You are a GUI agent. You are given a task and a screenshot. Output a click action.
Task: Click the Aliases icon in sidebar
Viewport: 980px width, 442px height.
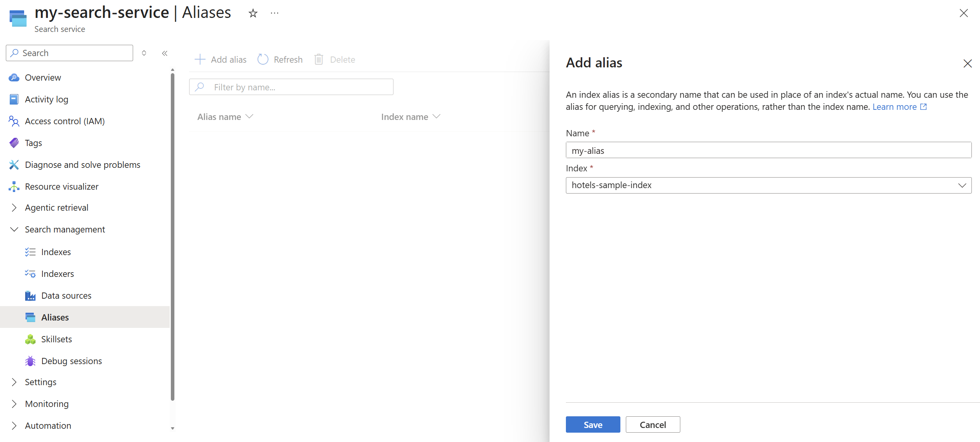(x=30, y=317)
